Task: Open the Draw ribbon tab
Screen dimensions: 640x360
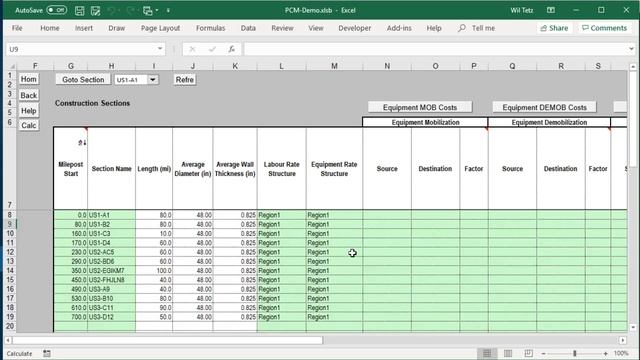Action: [x=117, y=28]
